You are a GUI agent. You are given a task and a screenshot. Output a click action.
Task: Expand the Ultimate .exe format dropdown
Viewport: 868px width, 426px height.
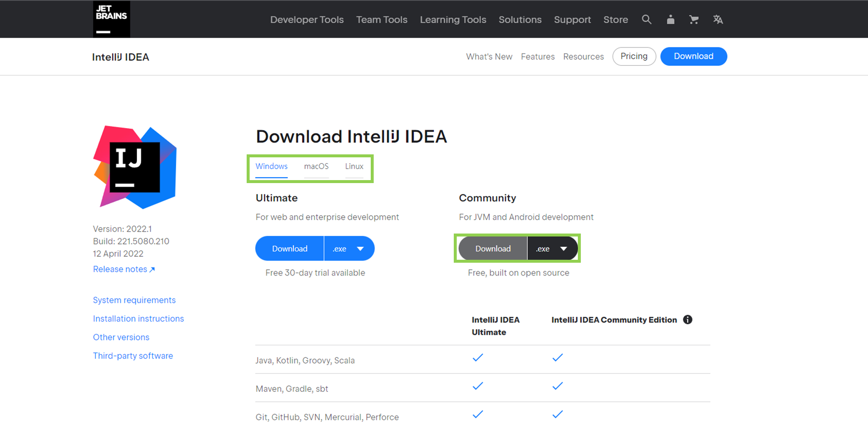pyautogui.click(x=349, y=248)
